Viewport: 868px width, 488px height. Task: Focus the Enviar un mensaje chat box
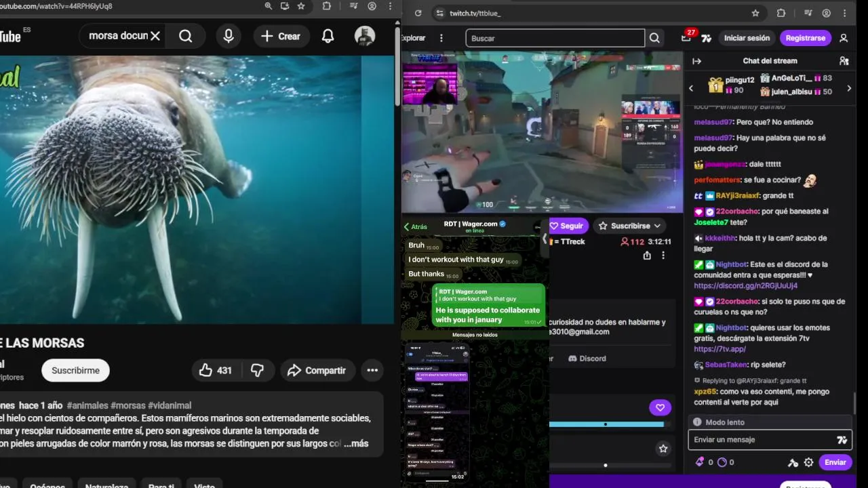click(770, 440)
